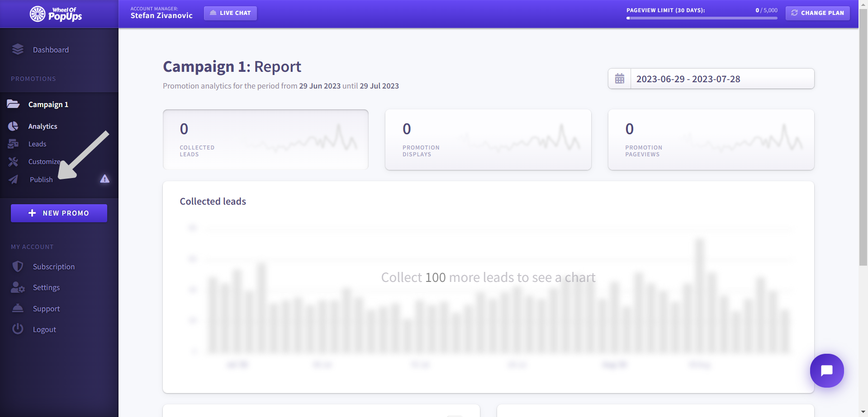Expand the Campaign 1 promotion
The width and height of the screenshot is (868, 417).
point(48,104)
